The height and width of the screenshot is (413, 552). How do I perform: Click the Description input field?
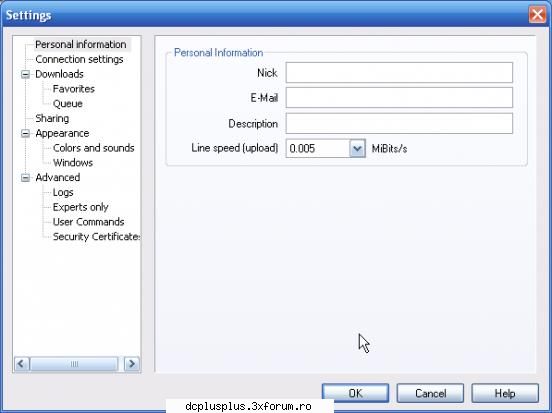(399, 123)
